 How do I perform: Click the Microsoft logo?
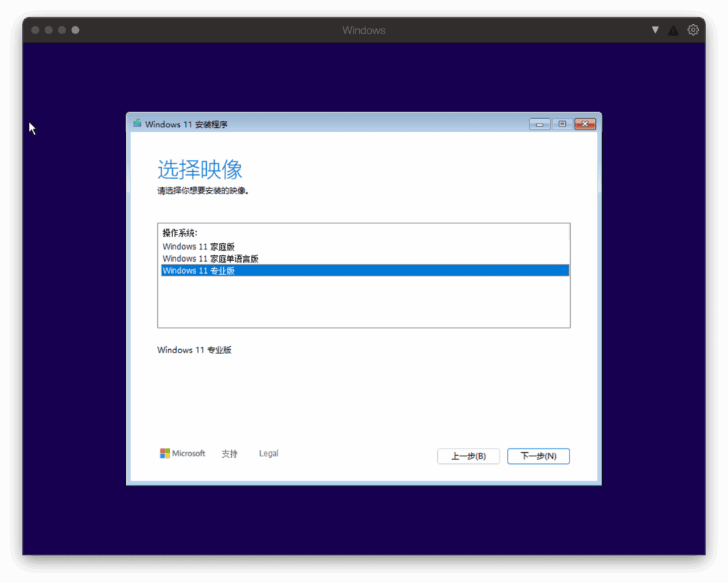[x=183, y=454]
